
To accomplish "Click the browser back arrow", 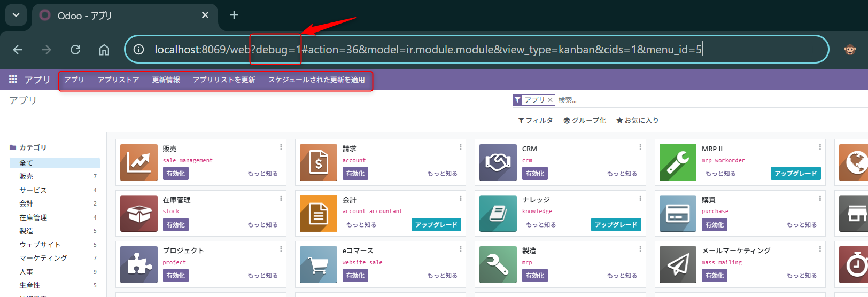I will coord(18,50).
